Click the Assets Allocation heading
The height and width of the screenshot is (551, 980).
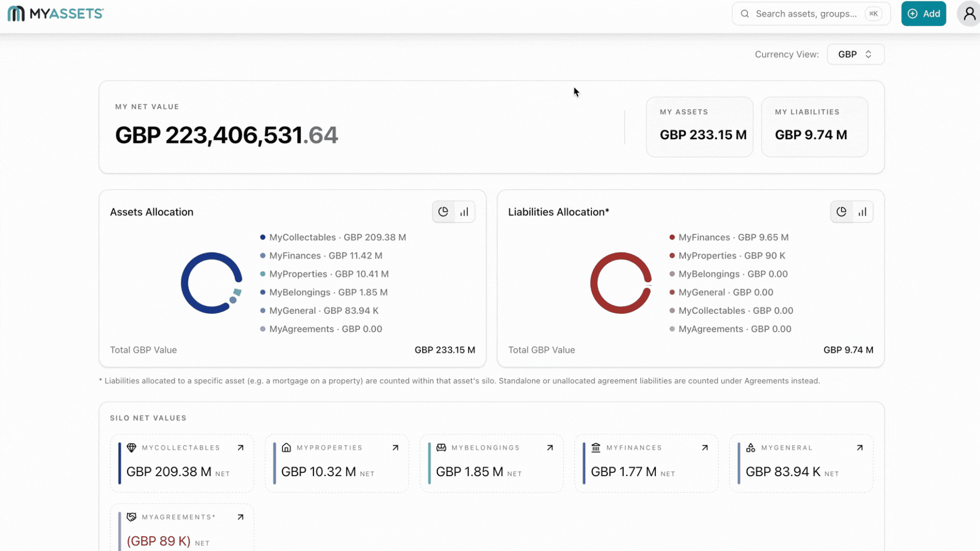152,212
